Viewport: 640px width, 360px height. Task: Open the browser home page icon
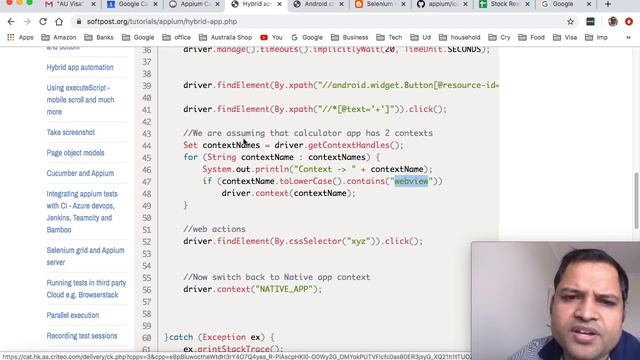pyautogui.click(x=59, y=22)
